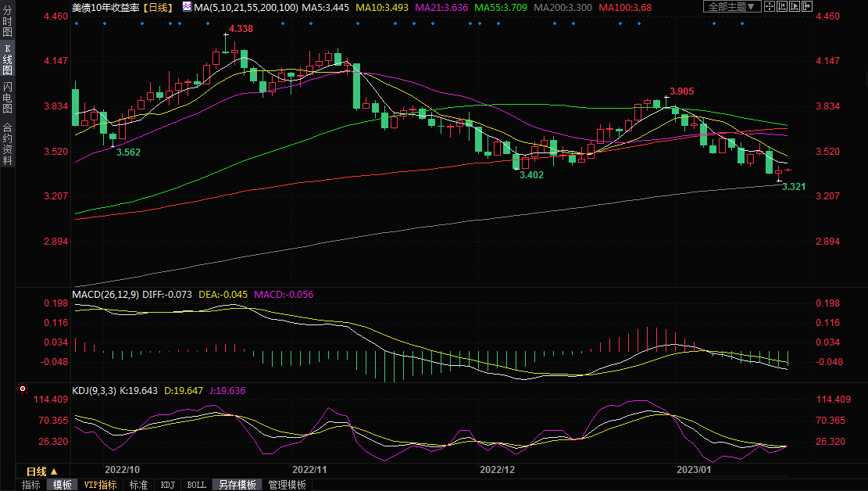Click the 【日线】 period label in title
The width and height of the screenshot is (868, 491).
click(x=159, y=6)
